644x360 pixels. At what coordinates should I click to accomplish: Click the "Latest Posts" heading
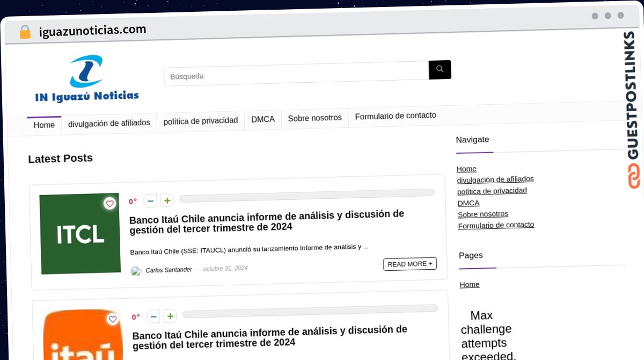(60, 159)
